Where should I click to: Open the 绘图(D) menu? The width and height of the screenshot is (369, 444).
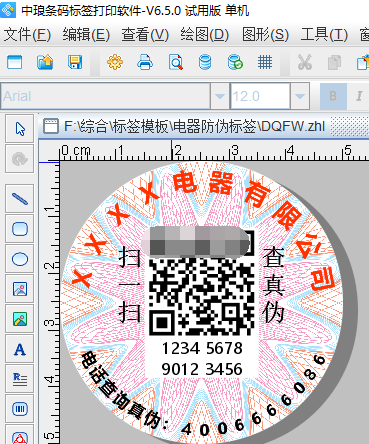[x=205, y=35]
